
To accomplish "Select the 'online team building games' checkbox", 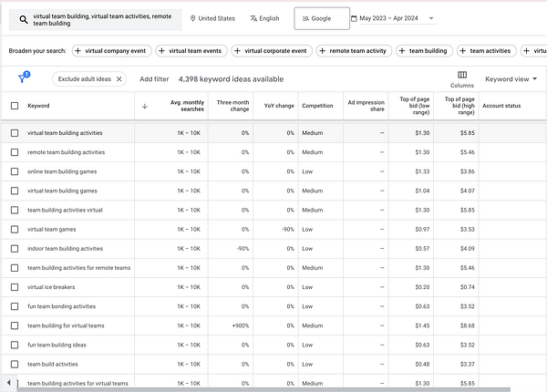I will click(x=14, y=171).
